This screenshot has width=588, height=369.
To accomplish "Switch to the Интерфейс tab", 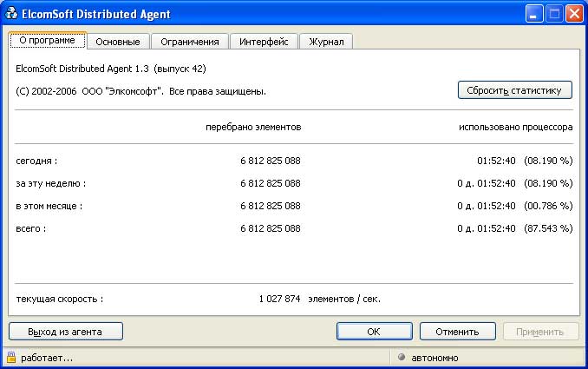I will coord(264,42).
